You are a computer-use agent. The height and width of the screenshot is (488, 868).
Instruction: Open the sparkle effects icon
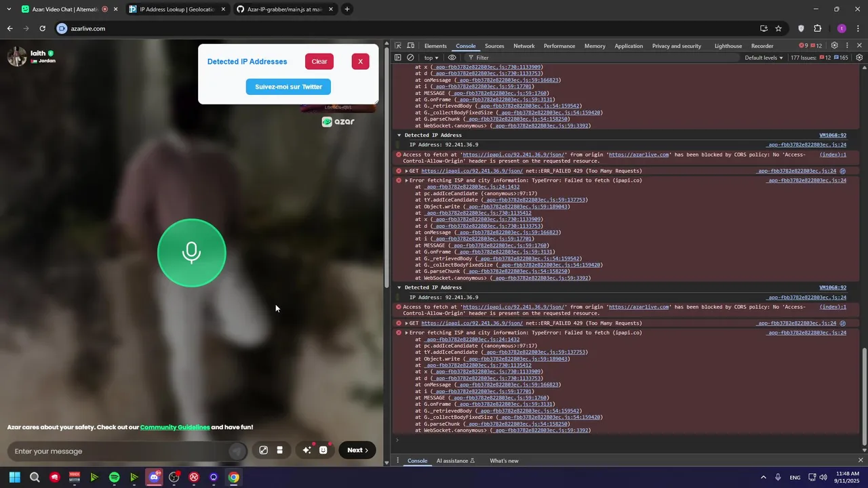307,450
